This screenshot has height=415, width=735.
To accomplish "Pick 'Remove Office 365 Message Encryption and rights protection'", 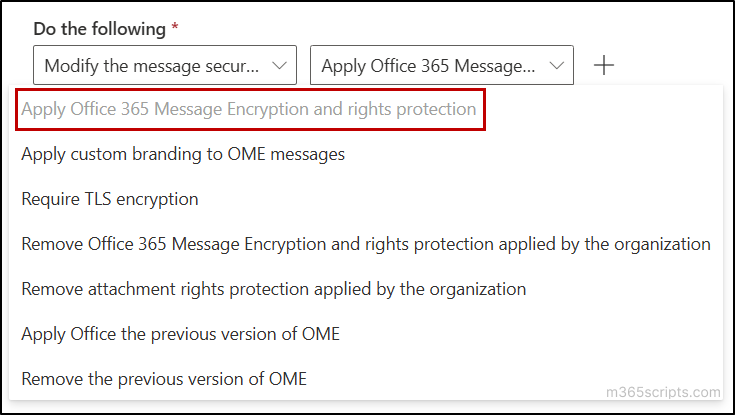I will tap(365, 244).
